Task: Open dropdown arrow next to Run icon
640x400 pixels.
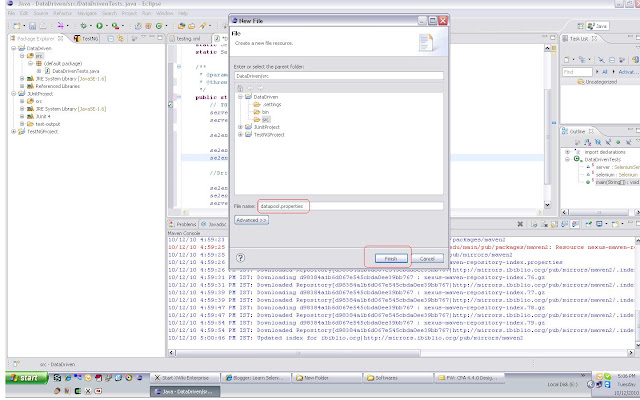Action: 106,26
